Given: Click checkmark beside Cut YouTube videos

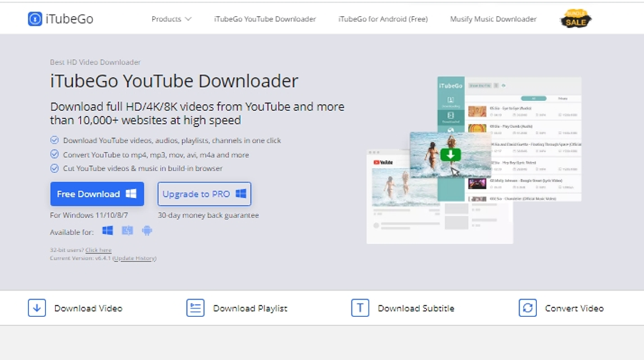Looking at the screenshot, I should click(x=54, y=168).
